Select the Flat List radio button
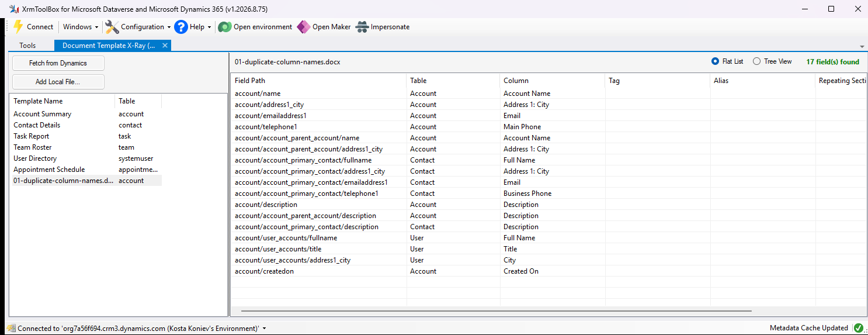 pos(715,61)
